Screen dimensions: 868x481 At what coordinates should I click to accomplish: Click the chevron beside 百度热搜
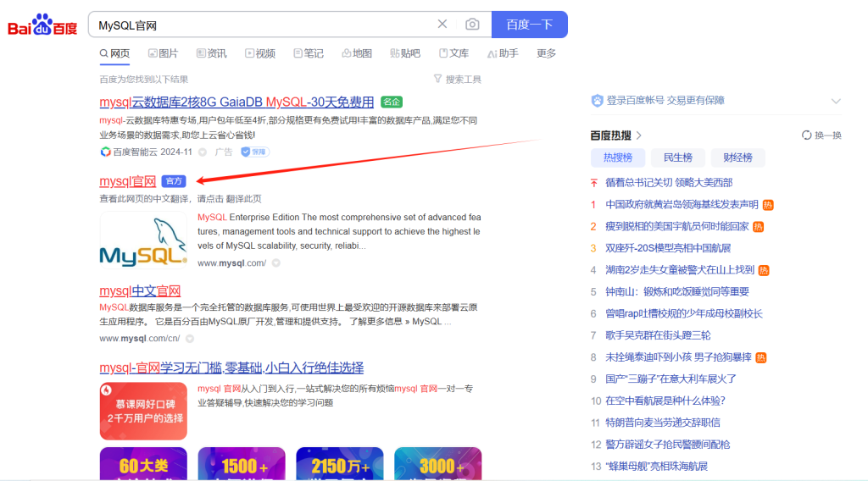pos(639,135)
